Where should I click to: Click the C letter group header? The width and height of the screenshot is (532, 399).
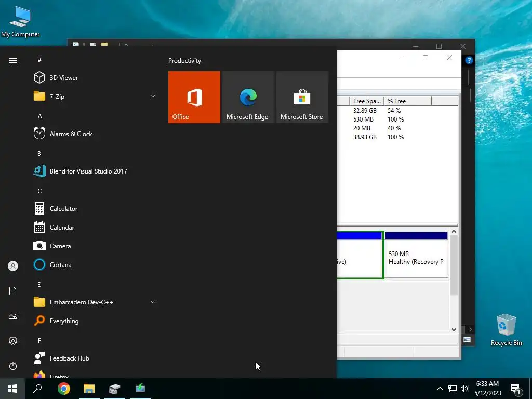tap(39, 191)
